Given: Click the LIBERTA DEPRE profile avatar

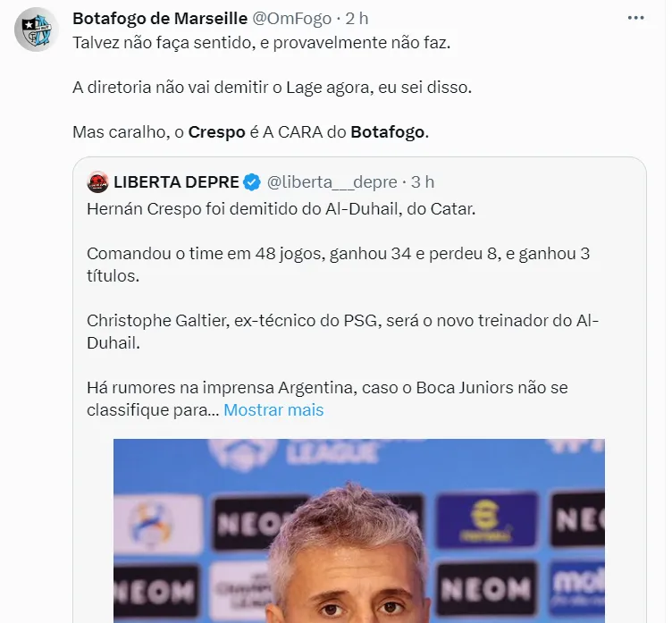Looking at the screenshot, I should [x=98, y=182].
